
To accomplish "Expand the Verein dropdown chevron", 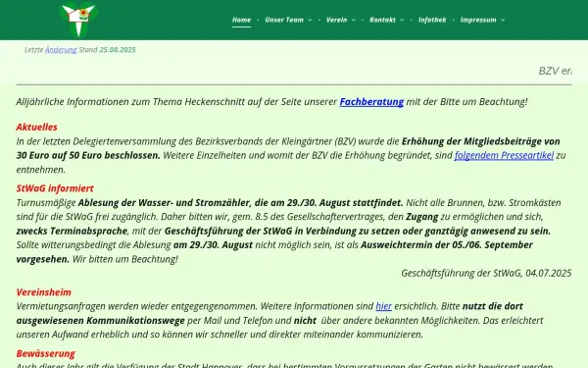I will coord(353,21).
